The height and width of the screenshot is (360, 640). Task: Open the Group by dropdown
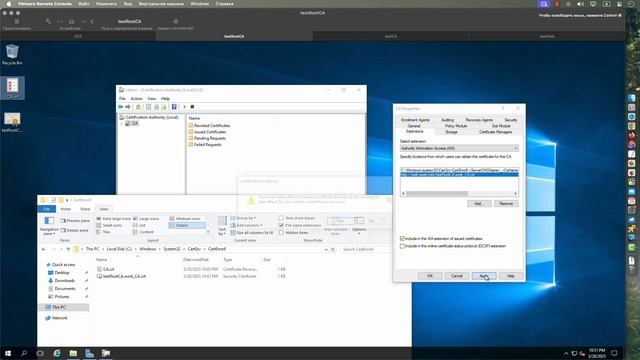coord(243,218)
